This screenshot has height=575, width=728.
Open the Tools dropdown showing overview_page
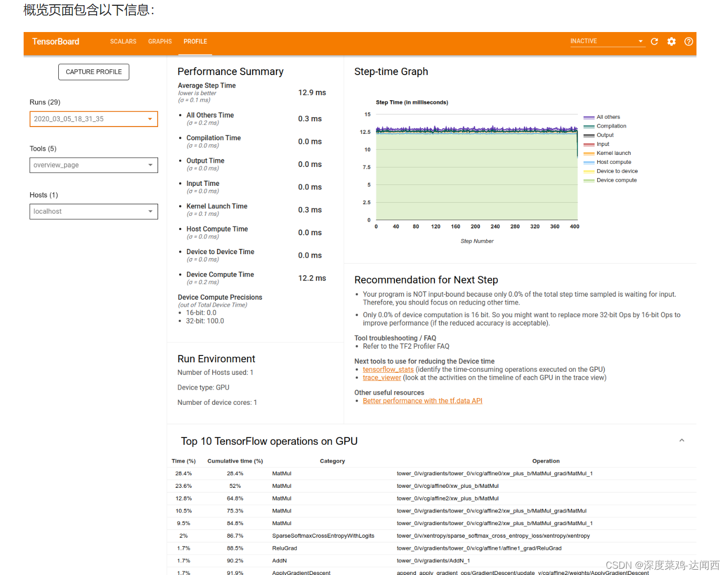pos(93,165)
